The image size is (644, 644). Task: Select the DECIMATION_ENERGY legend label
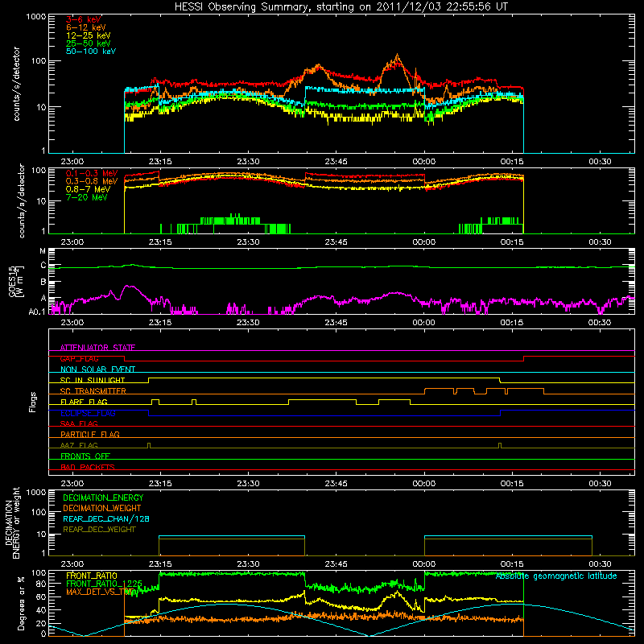click(103, 497)
